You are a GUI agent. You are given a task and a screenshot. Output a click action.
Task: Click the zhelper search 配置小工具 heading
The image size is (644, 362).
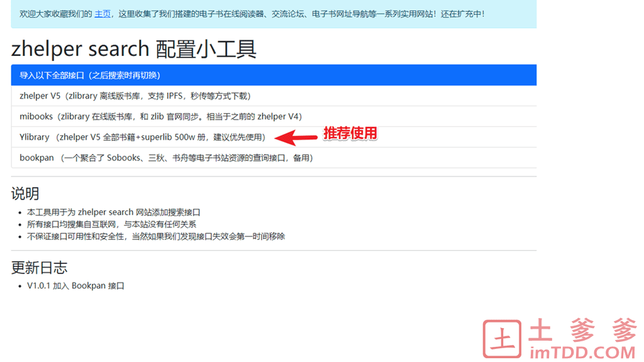point(134,49)
